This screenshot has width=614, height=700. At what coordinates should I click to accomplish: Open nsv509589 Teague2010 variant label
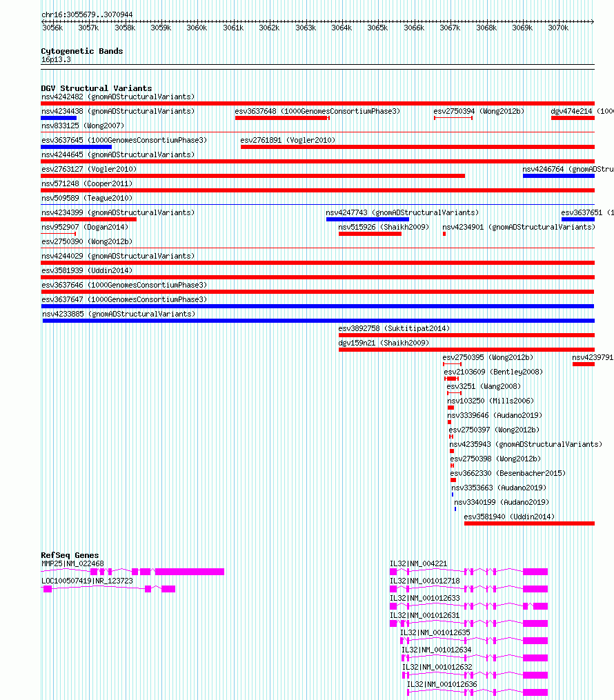coord(87,198)
